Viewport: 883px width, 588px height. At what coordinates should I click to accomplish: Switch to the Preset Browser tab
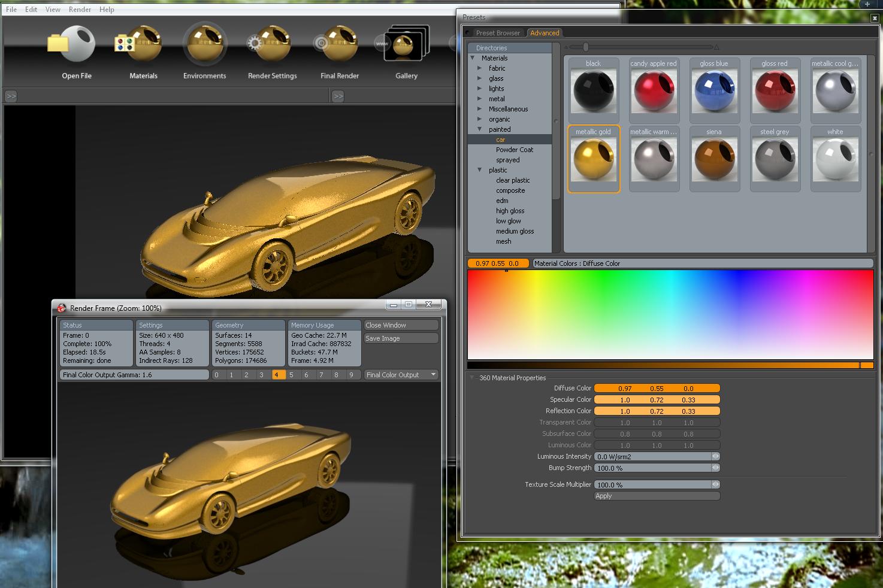coord(498,33)
